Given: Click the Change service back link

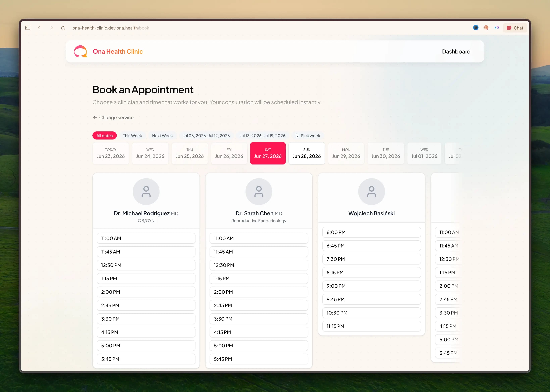Looking at the screenshot, I should pyautogui.click(x=113, y=118).
